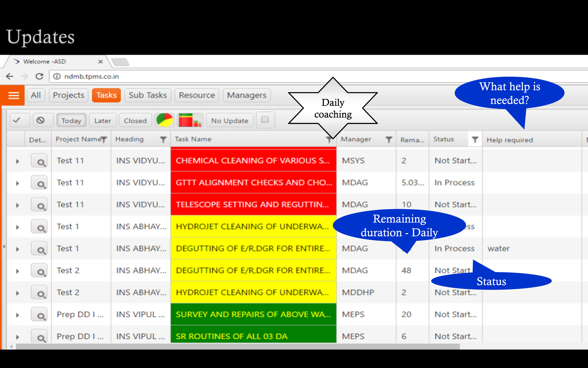588x368 pixels.
Task: Filter the Heading column
Action: point(163,139)
